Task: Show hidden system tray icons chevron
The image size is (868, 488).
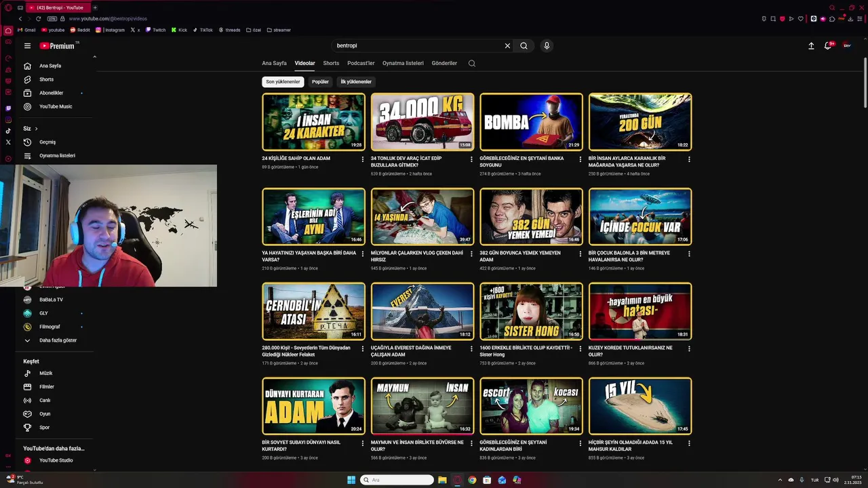Action: click(x=780, y=480)
